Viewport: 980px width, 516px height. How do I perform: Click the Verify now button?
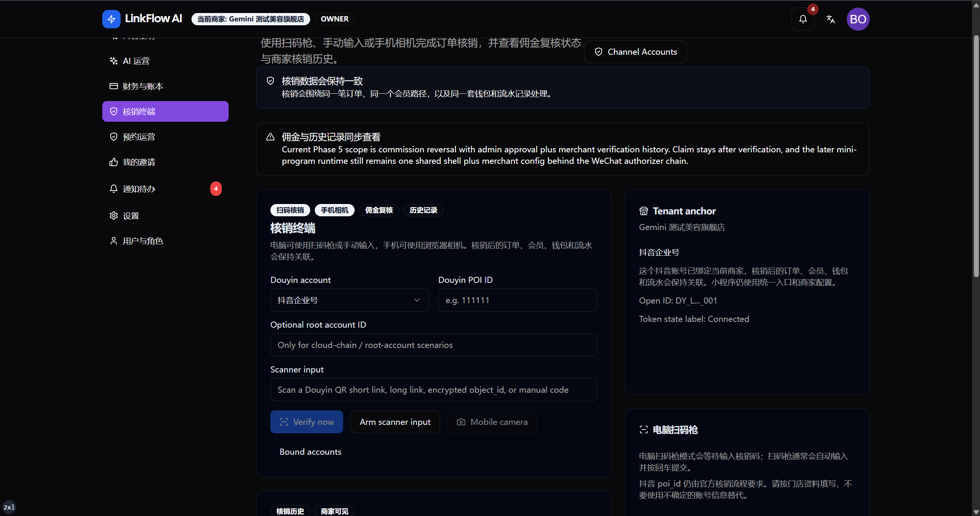(307, 422)
